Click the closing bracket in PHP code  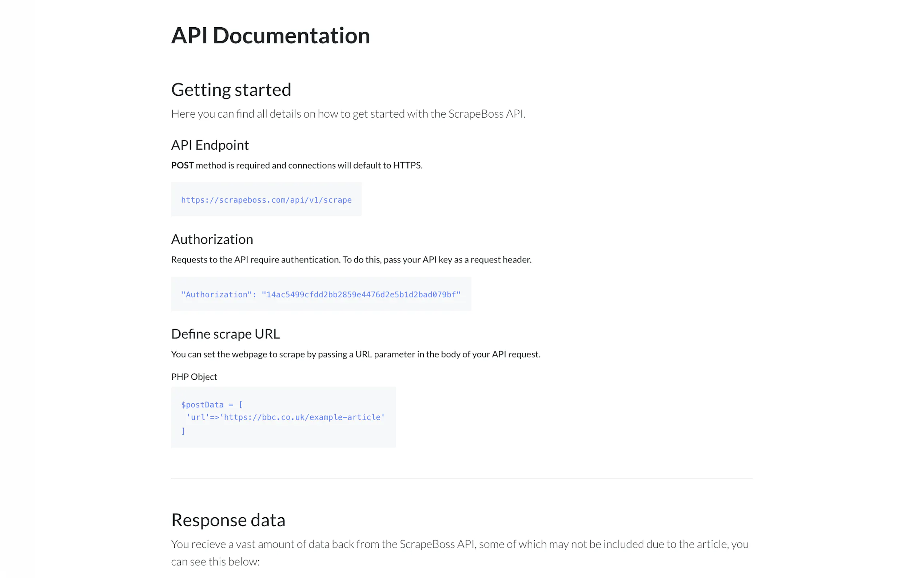(x=183, y=431)
